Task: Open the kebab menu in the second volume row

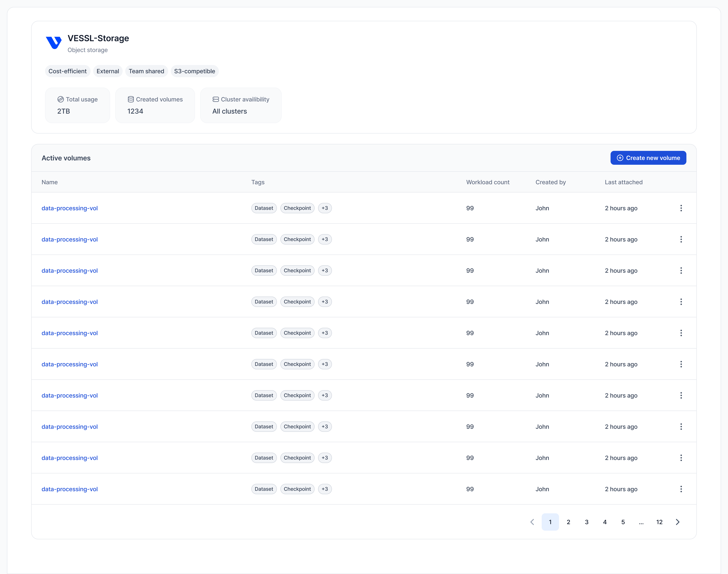Action: (681, 239)
